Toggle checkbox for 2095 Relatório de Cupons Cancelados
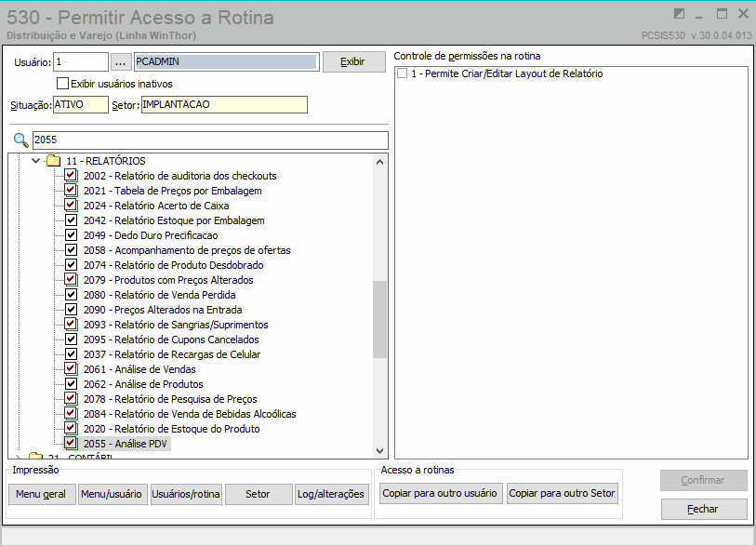 coord(71,340)
